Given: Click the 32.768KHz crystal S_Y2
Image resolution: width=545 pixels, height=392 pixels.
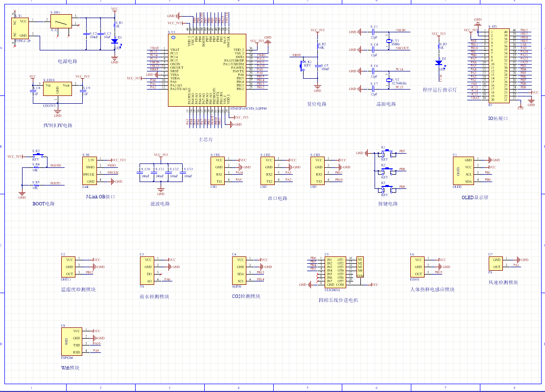Looking at the screenshot, I should (389, 80).
